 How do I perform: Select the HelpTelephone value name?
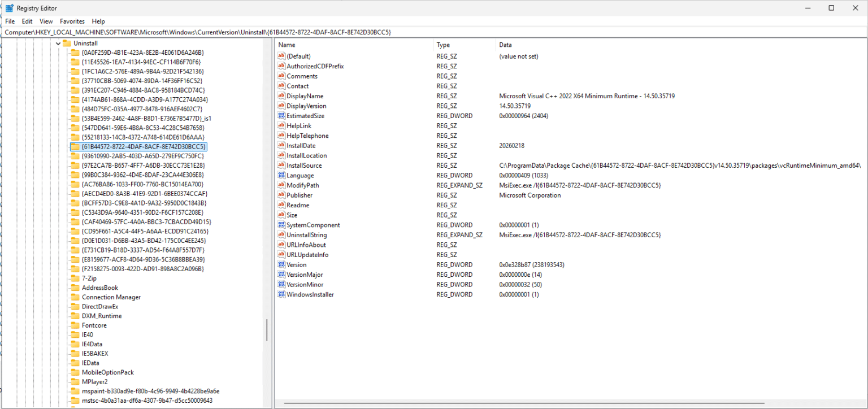[307, 136]
